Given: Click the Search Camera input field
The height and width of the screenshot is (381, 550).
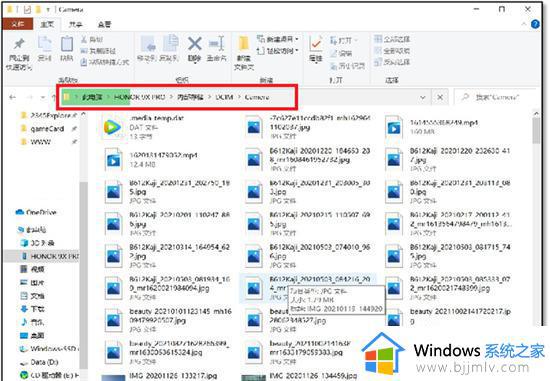Looking at the screenshot, I should pos(495,97).
